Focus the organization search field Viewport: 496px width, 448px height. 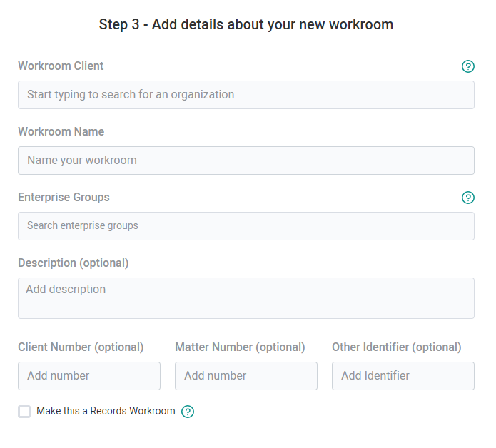pos(246,95)
